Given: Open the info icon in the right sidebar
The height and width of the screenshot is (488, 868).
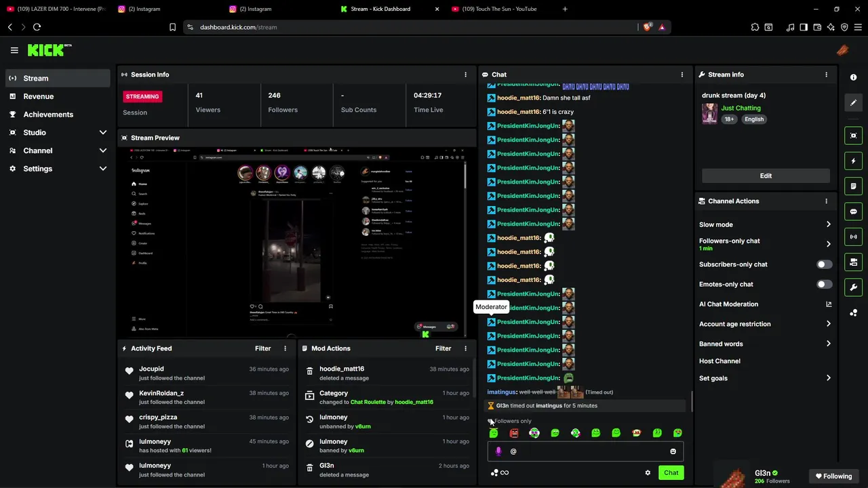Looking at the screenshot, I should point(854,77).
